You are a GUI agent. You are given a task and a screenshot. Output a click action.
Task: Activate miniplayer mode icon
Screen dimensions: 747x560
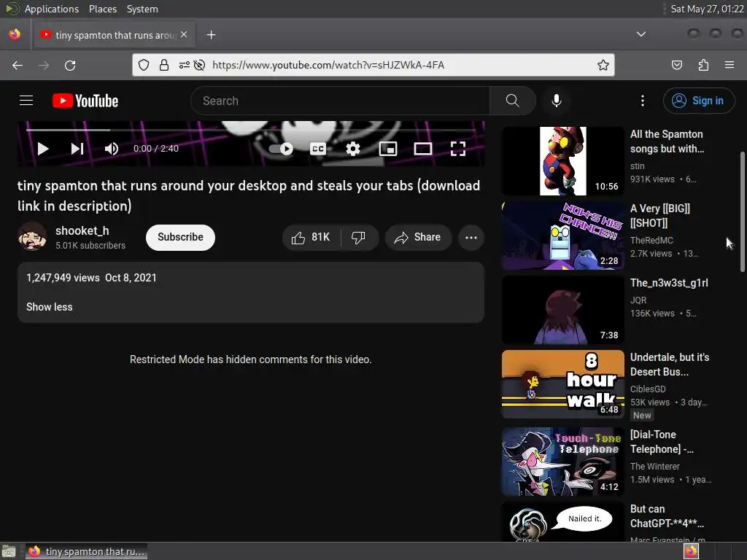coord(388,149)
